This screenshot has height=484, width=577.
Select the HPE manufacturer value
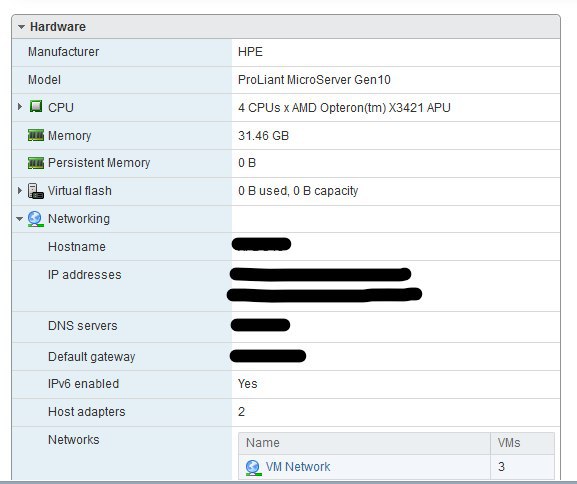(x=250, y=52)
